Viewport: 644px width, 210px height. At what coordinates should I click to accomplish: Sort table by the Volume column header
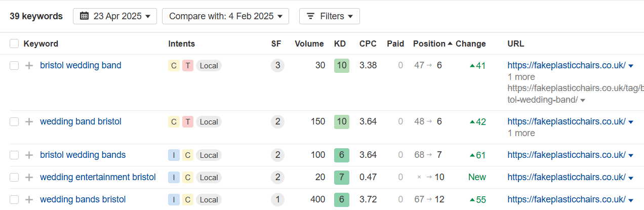pyautogui.click(x=309, y=44)
